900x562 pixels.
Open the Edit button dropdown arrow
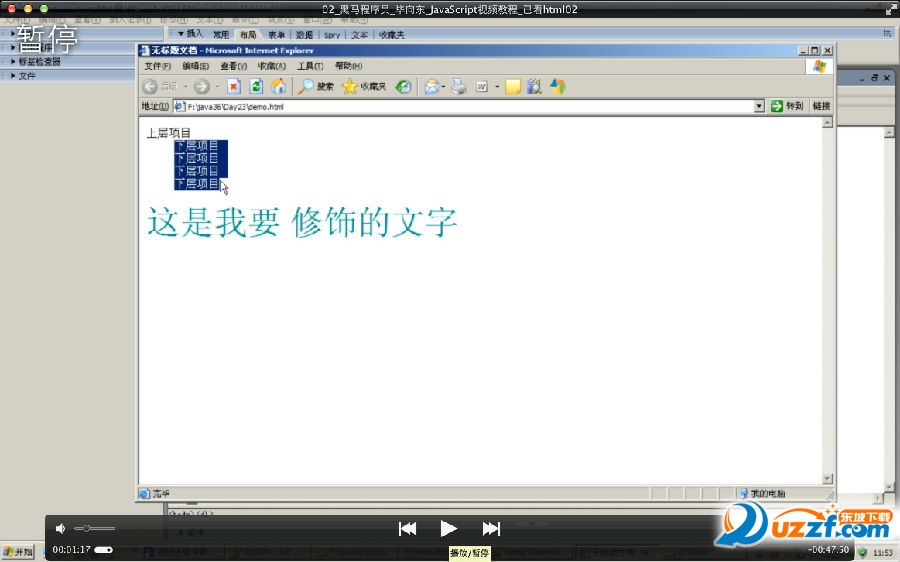[x=497, y=87]
